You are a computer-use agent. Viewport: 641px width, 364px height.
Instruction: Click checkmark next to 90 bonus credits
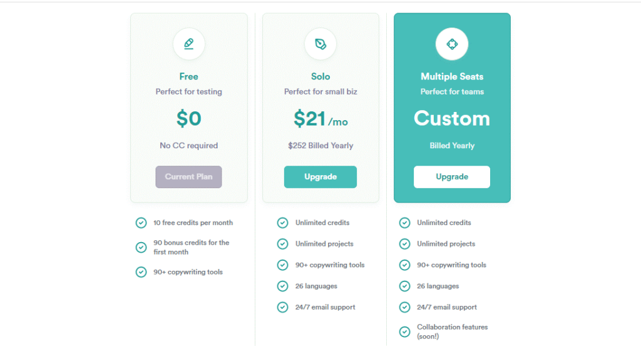pos(141,247)
